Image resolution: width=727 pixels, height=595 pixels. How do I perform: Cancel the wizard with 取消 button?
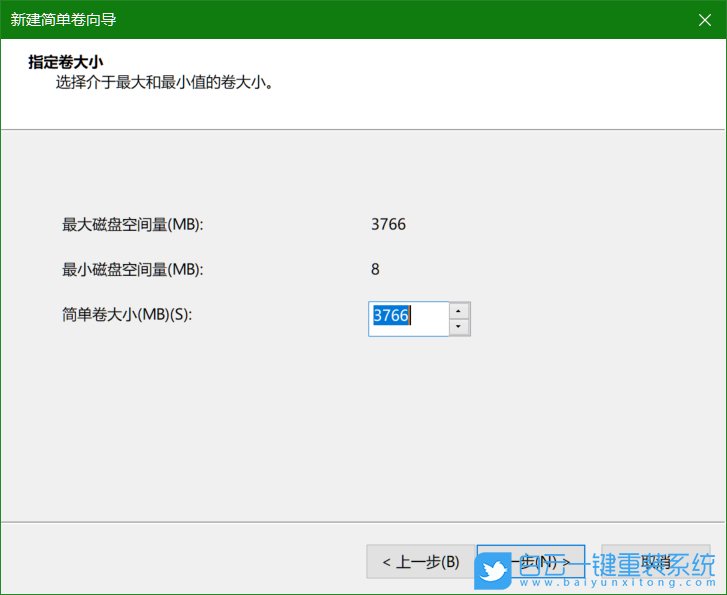point(656,562)
